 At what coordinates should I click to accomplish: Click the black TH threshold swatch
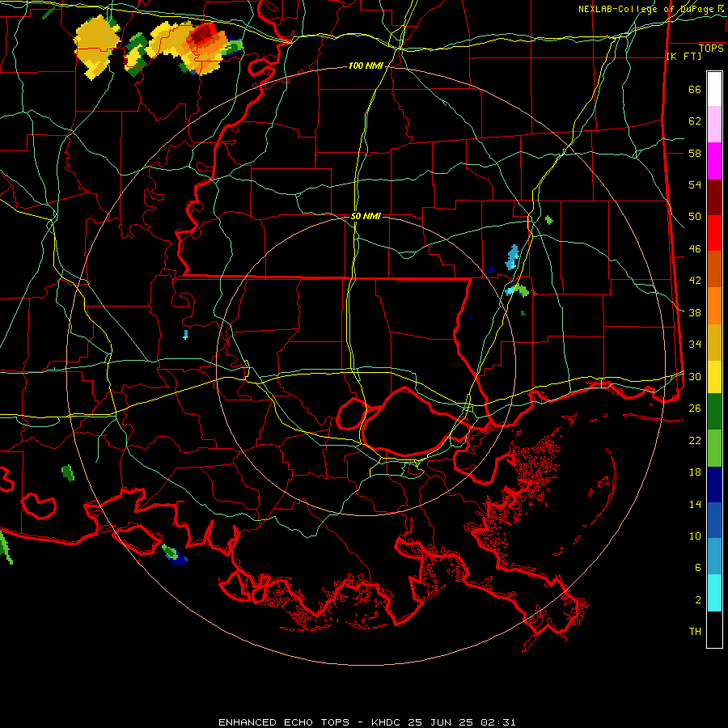pyautogui.click(x=714, y=629)
